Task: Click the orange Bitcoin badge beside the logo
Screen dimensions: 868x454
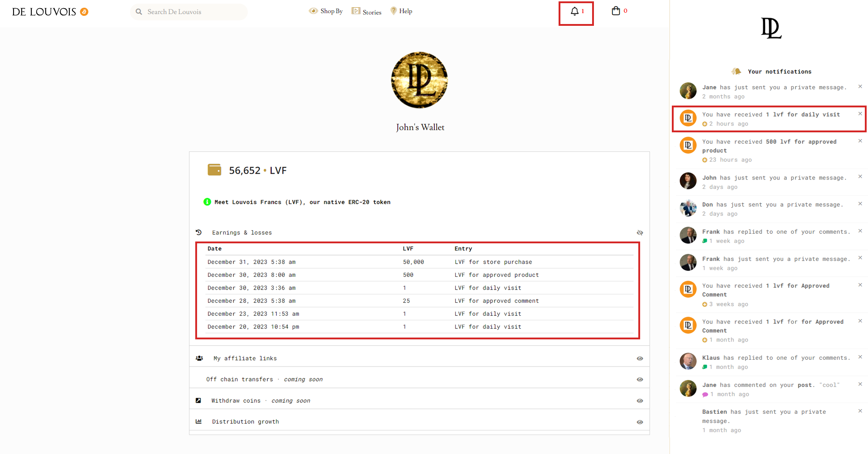Action: [84, 12]
